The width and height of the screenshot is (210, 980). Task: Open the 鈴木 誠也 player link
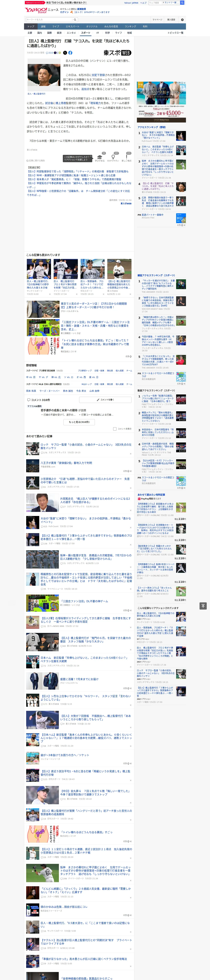click(x=68, y=391)
